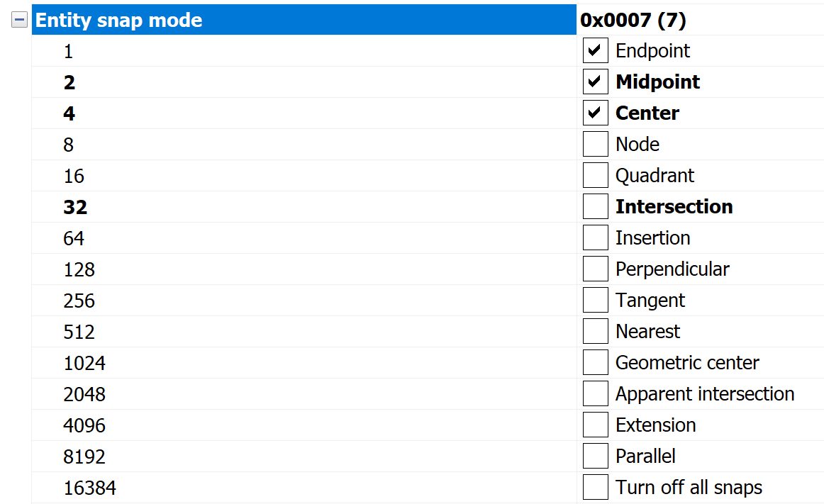This screenshot has height=504, width=824.
Task: Disable the Midpoint snap checkbox
Action: [x=595, y=82]
